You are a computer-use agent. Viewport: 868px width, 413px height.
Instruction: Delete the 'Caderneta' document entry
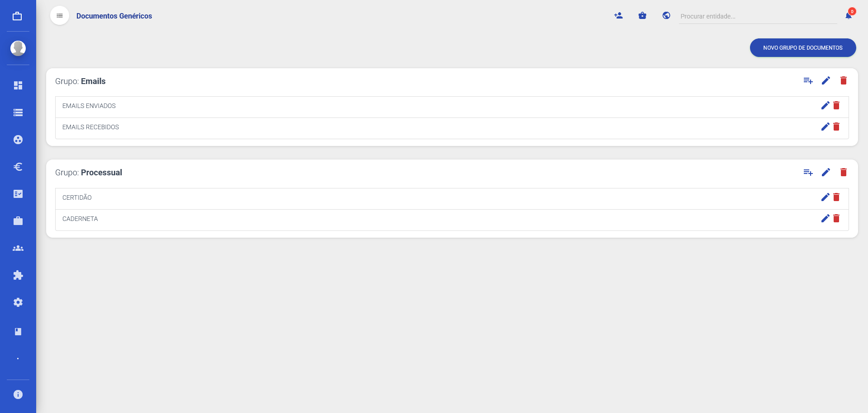836,219
